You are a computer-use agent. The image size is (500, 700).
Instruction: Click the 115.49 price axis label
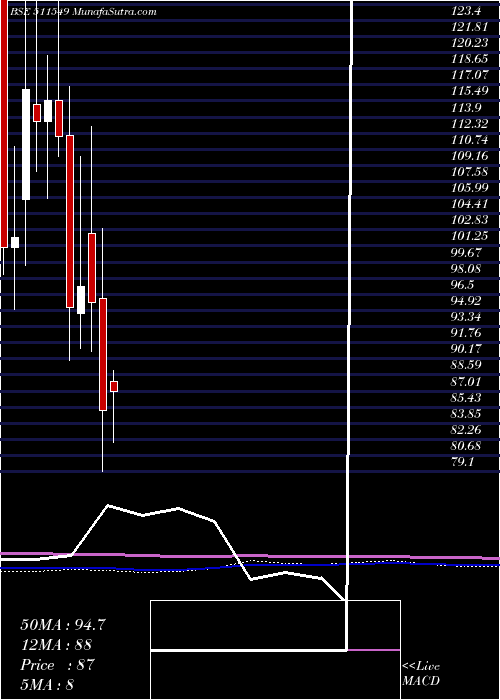[x=470, y=92]
